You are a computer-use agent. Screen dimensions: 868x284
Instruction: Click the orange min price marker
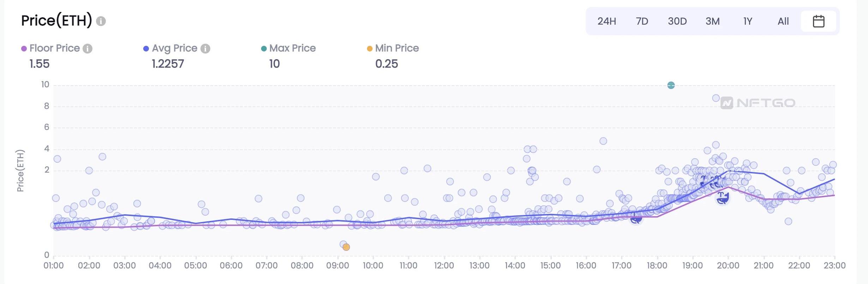[346, 247]
